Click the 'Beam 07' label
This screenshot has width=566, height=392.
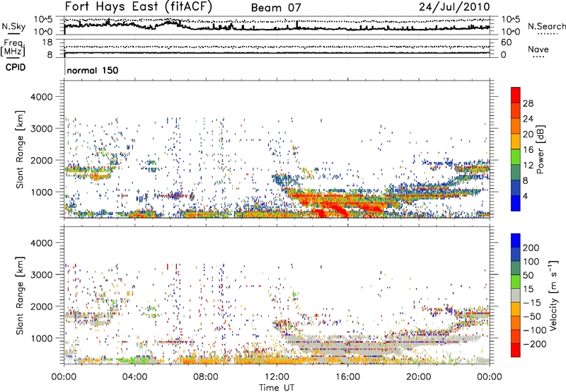pos(276,8)
